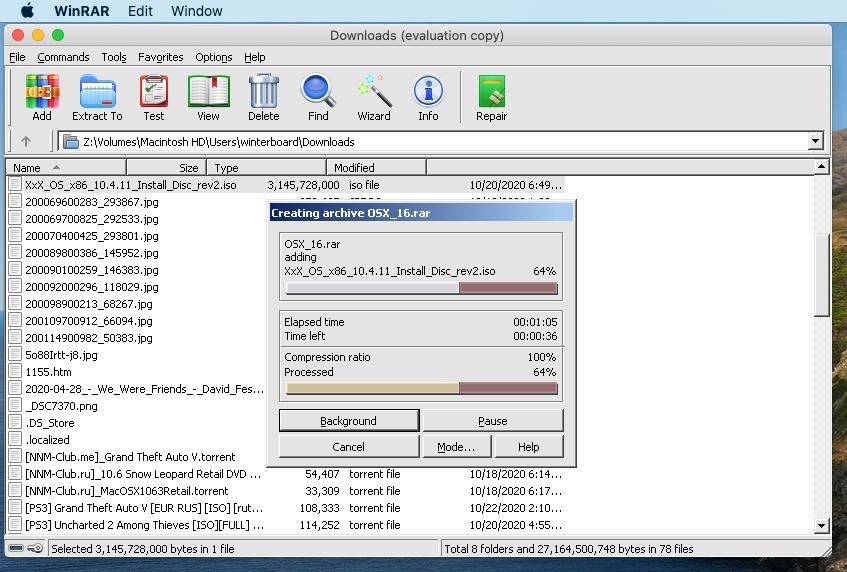This screenshot has width=847, height=572.
Task: Click the disk drive icon in status bar
Action: [x=16, y=548]
